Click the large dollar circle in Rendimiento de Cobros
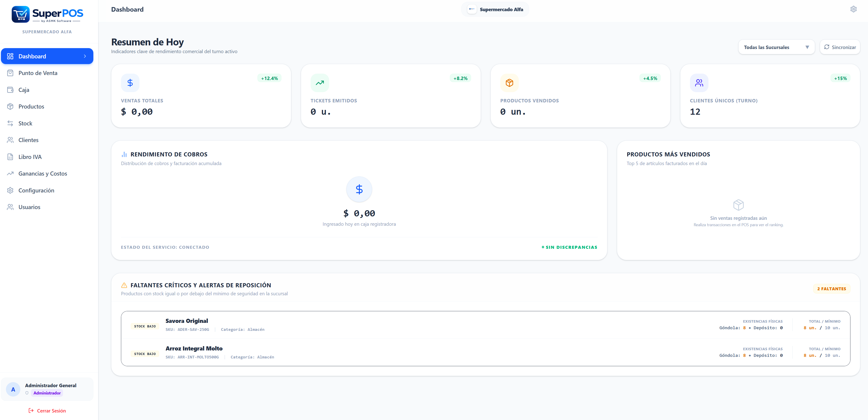The image size is (868, 420). [359, 189]
